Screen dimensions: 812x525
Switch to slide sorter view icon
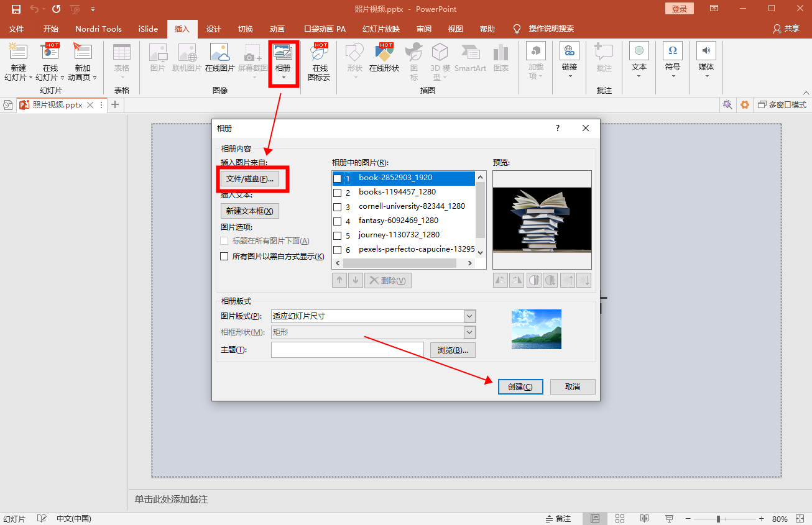coord(620,519)
